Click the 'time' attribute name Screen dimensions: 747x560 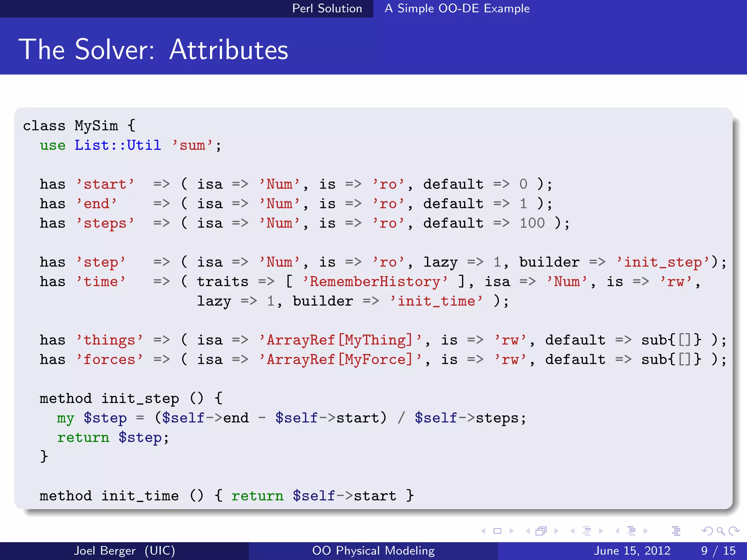[101, 281]
